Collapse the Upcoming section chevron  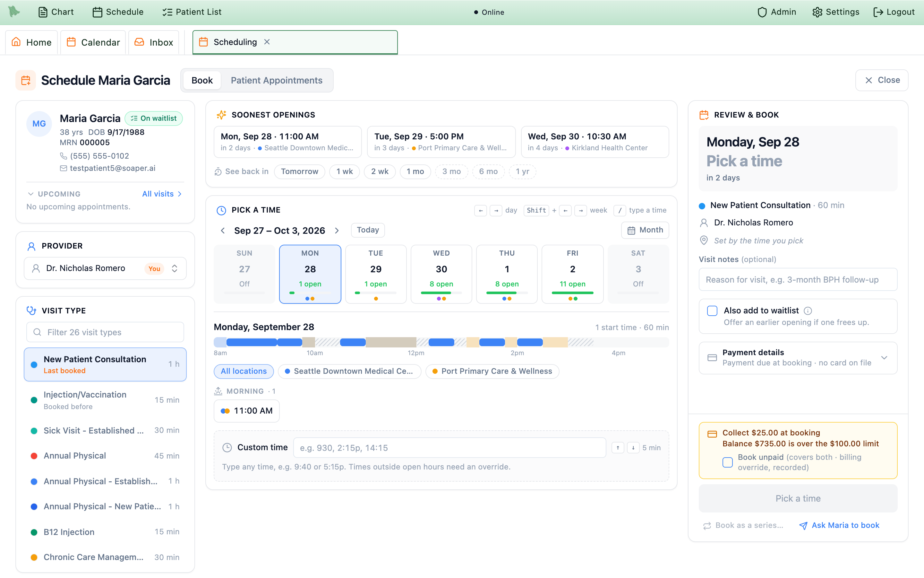tap(30, 194)
